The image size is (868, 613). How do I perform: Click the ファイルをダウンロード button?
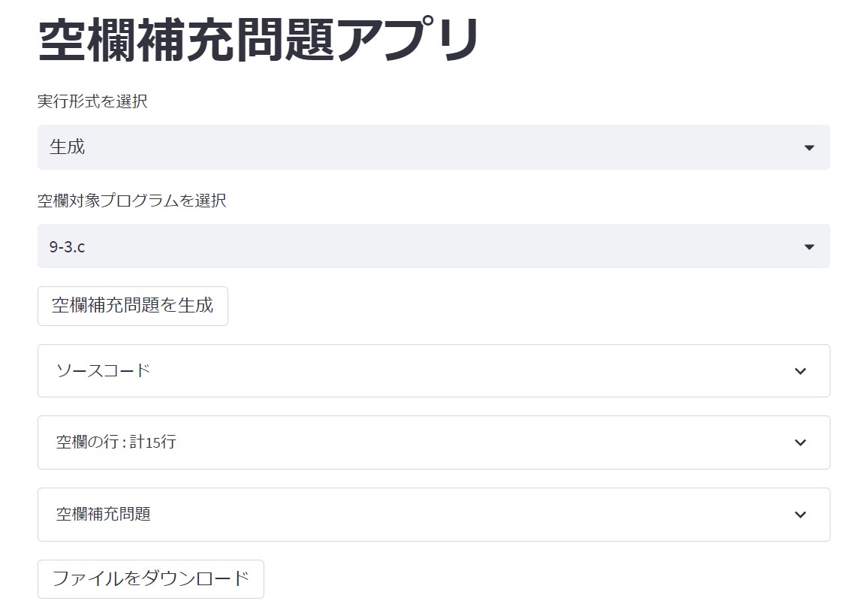(151, 578)
